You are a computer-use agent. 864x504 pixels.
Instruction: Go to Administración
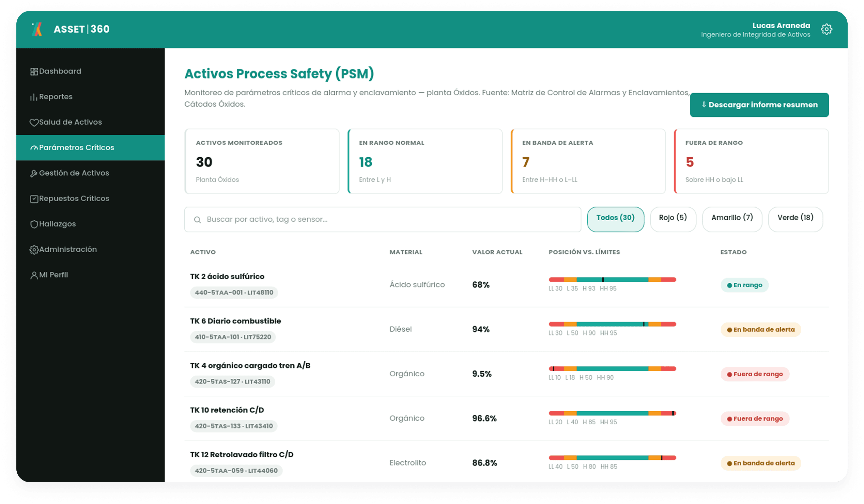(91, 250)
